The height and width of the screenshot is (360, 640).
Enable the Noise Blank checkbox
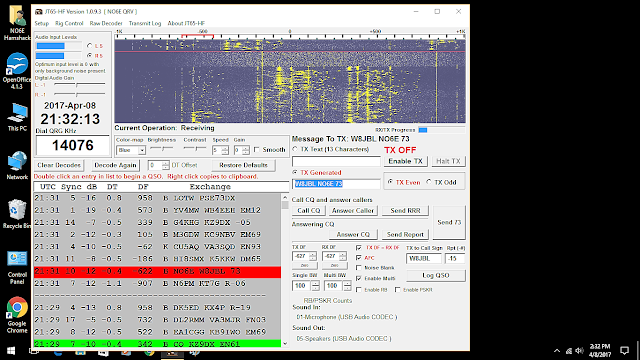click(359, 268)
